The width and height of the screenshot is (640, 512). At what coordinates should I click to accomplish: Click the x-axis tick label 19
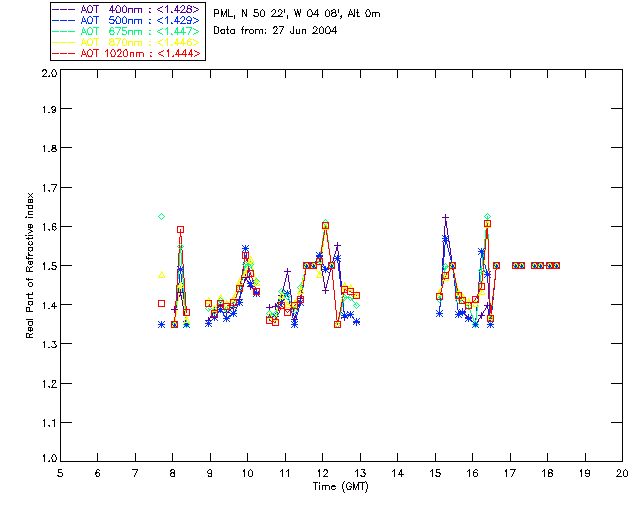pyautogui.click(x=585, y=473)
